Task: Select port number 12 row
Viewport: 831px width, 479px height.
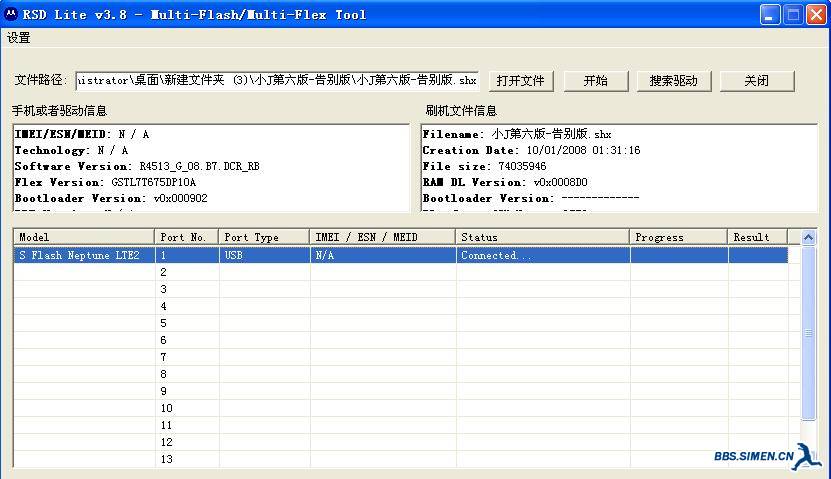Action: tap(401, 442)
